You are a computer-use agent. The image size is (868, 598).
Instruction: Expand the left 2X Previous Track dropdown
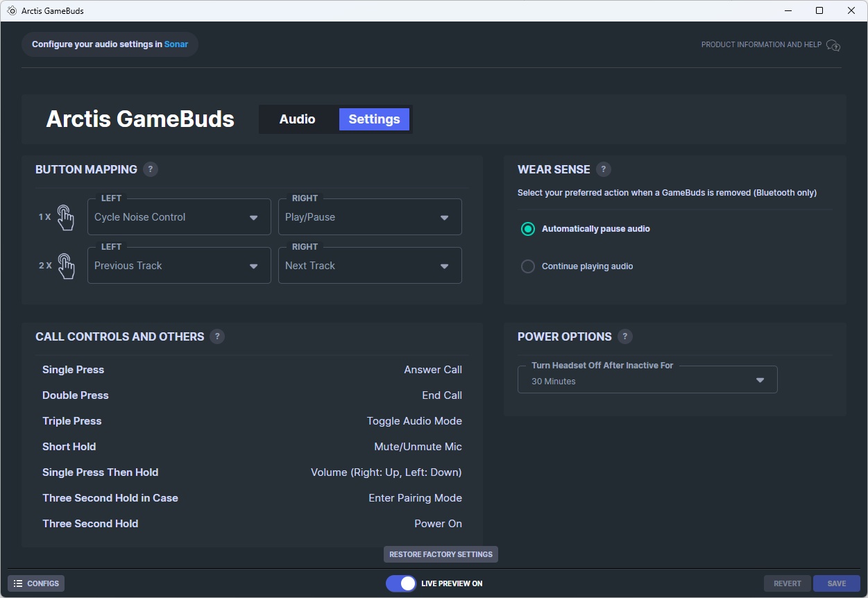(x=179, y=266)
